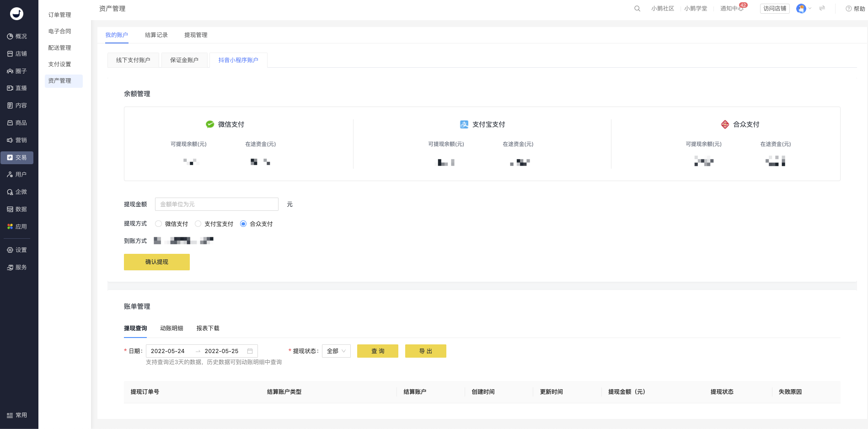Select 微信支付 withdrawal method radio
Screen dimensions: 868x429
coord(158,224)
